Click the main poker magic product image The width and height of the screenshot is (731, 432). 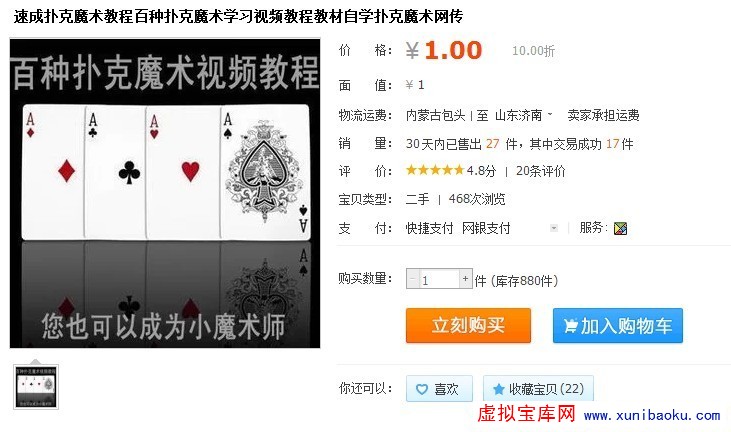point(165,193)
